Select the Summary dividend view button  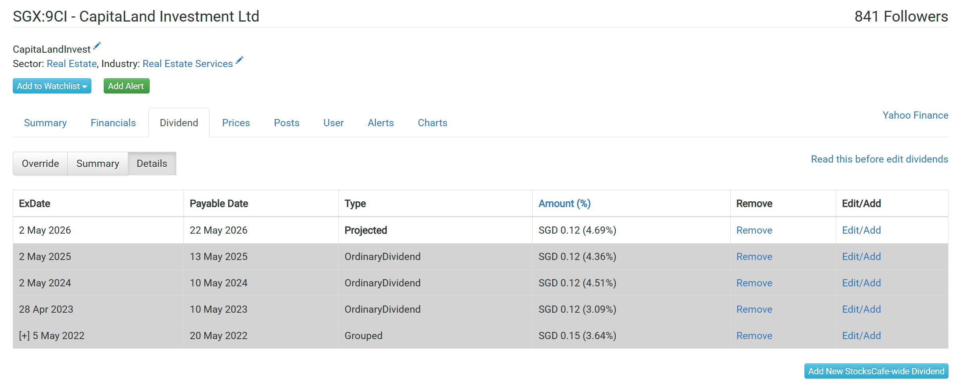tap(98, 163)
